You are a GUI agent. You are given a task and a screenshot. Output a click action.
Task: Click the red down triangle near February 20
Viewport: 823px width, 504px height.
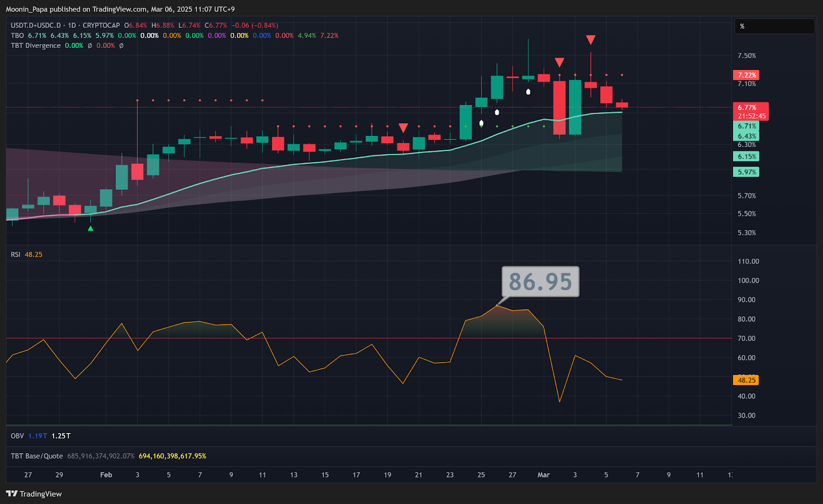(x=403, y=128)
